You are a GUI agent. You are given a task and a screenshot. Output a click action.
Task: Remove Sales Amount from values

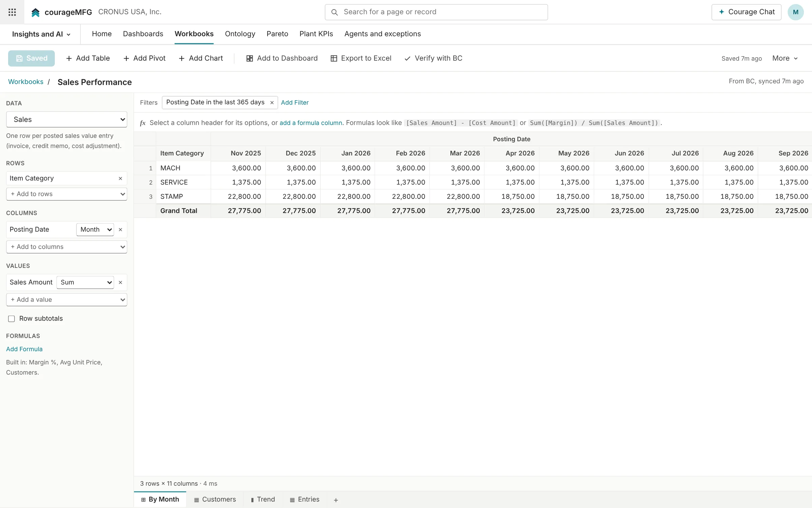coord(120,282)
